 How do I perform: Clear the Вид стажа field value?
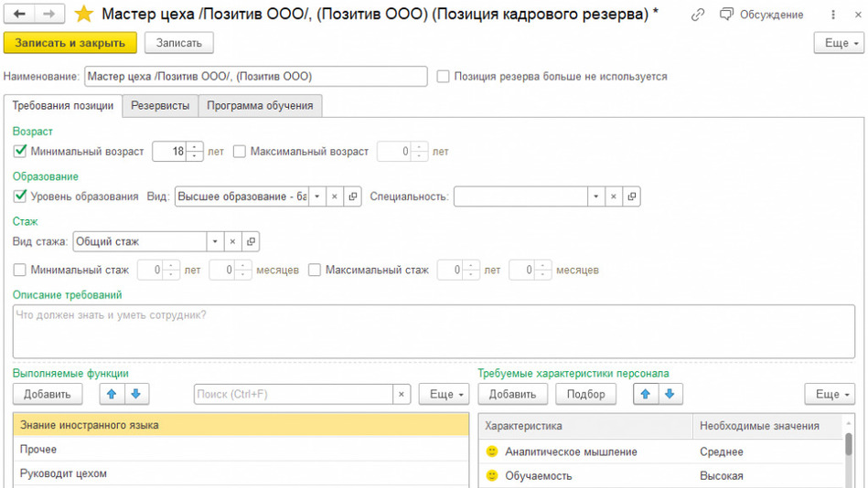point(232,241)
